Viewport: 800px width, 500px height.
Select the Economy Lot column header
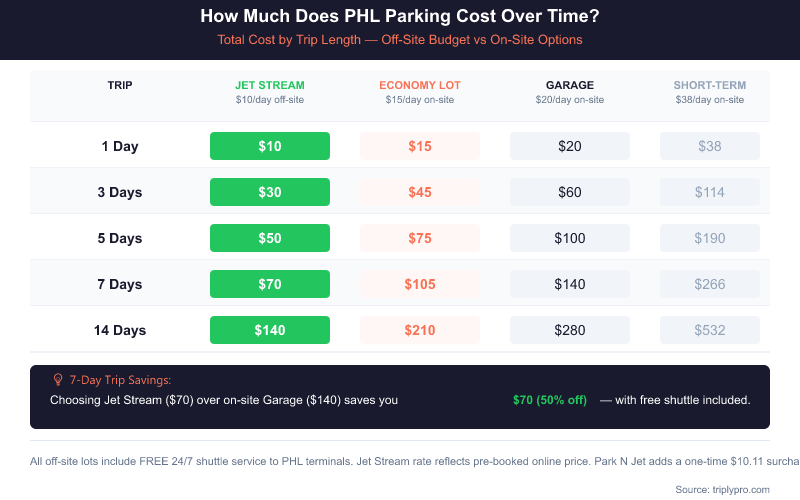[x=420, y=86]
